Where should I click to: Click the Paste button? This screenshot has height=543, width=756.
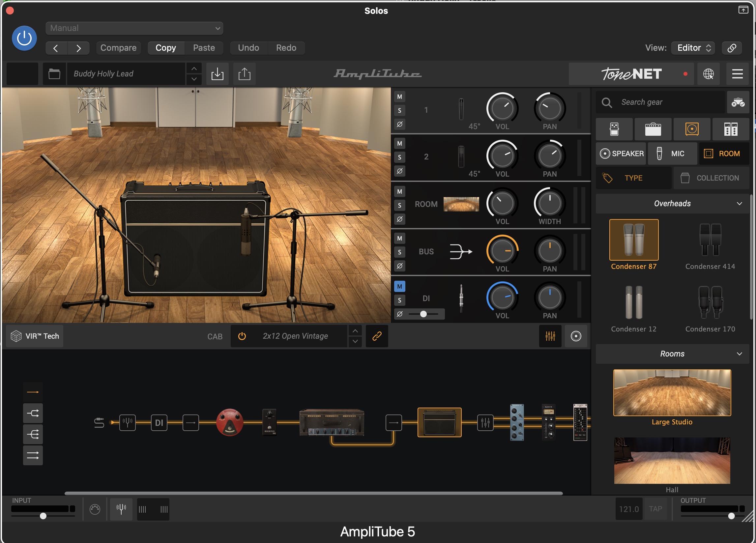tap(204, 48)
